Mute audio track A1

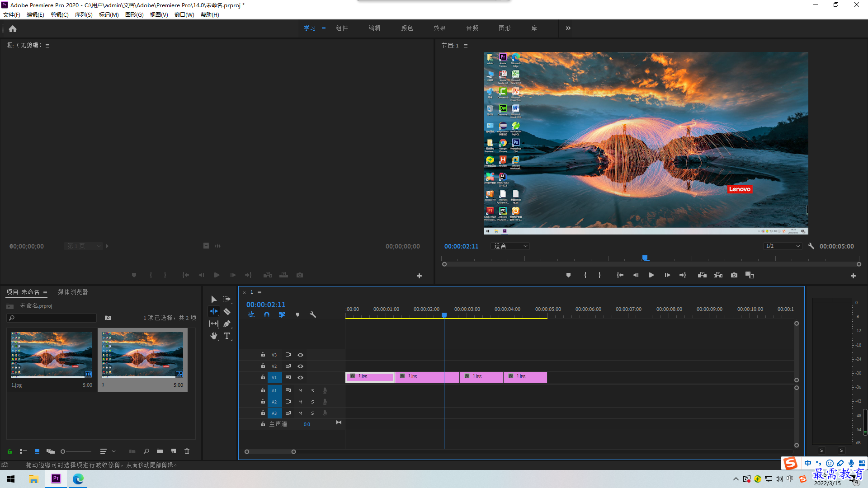(x=300, y=390)
